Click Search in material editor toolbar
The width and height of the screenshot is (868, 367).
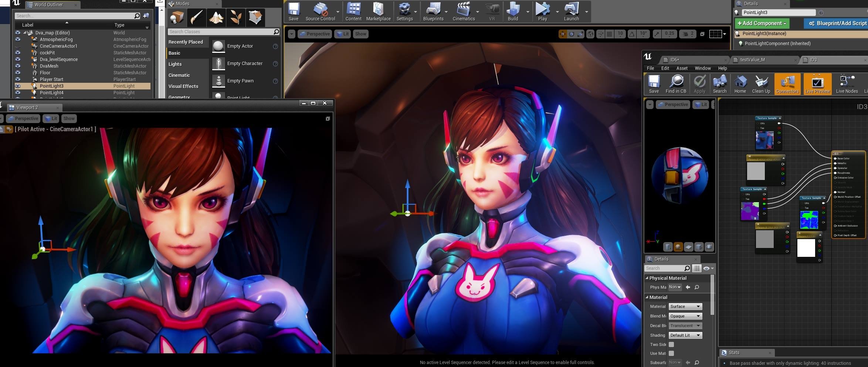pos(719,84)
